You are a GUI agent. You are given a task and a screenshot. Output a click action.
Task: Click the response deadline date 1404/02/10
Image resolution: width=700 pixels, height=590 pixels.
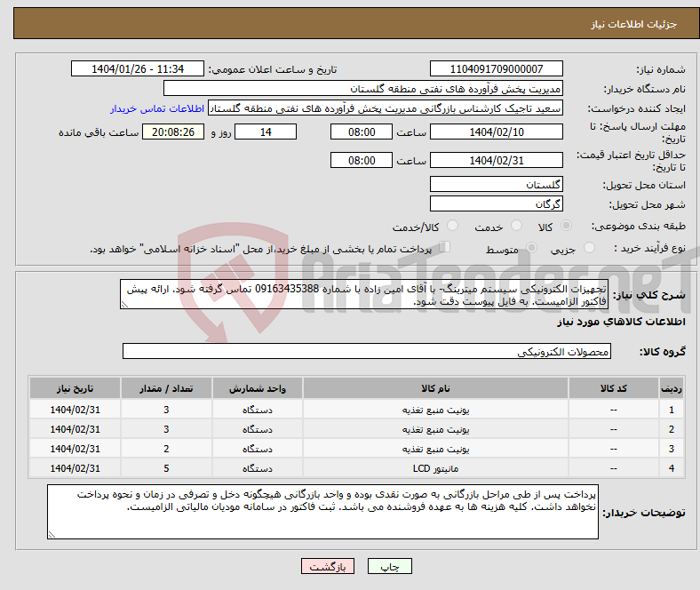497,132
